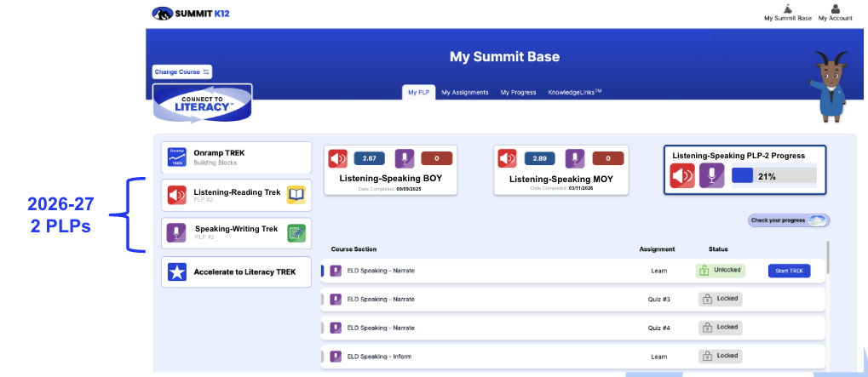Click speaker icon in PLP-2 Progress card
This screenshot has height=377, width=868.
682,176
